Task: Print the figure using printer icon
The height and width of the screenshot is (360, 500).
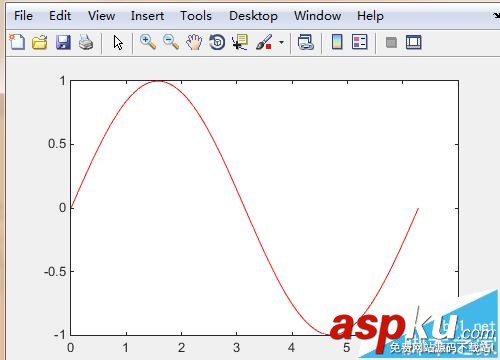Action: pos(86,43)
